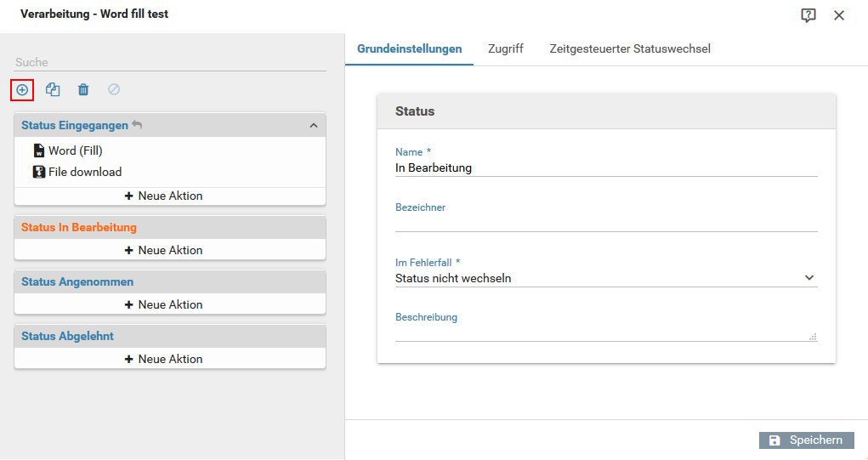This screenshot has width=868, height=460.
Task: Click the Word (Fill) document icon
Action: click(39, 150)
